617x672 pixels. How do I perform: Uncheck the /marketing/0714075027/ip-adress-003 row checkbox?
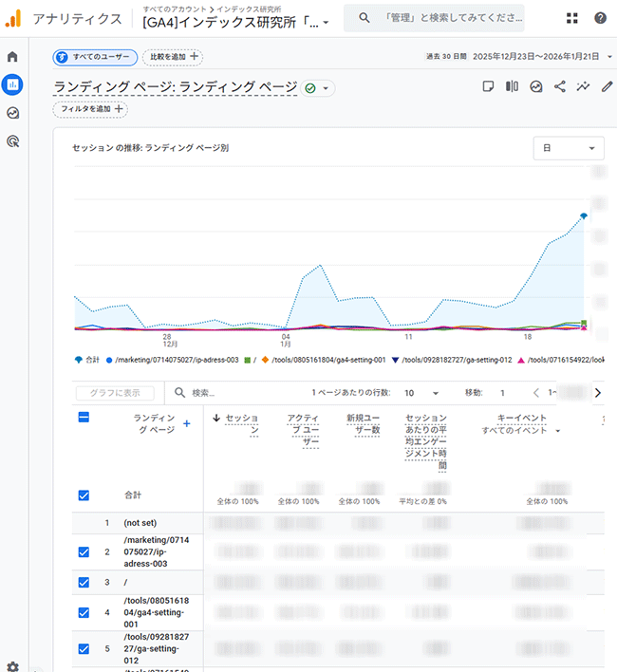click(84, 551)
